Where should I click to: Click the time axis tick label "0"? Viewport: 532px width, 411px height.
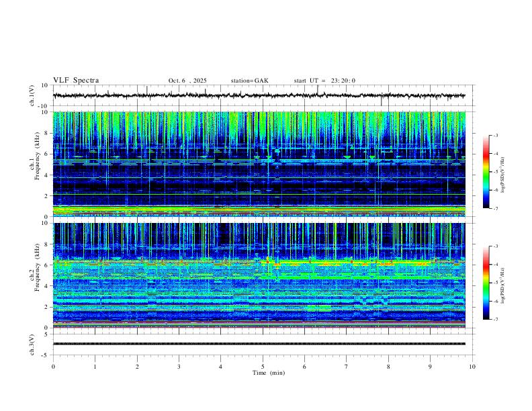[53, 367]
